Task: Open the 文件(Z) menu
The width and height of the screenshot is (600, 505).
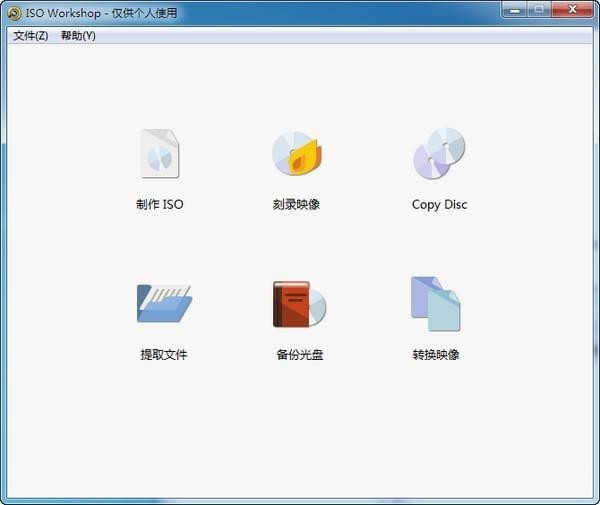Action: coord(31,35)
